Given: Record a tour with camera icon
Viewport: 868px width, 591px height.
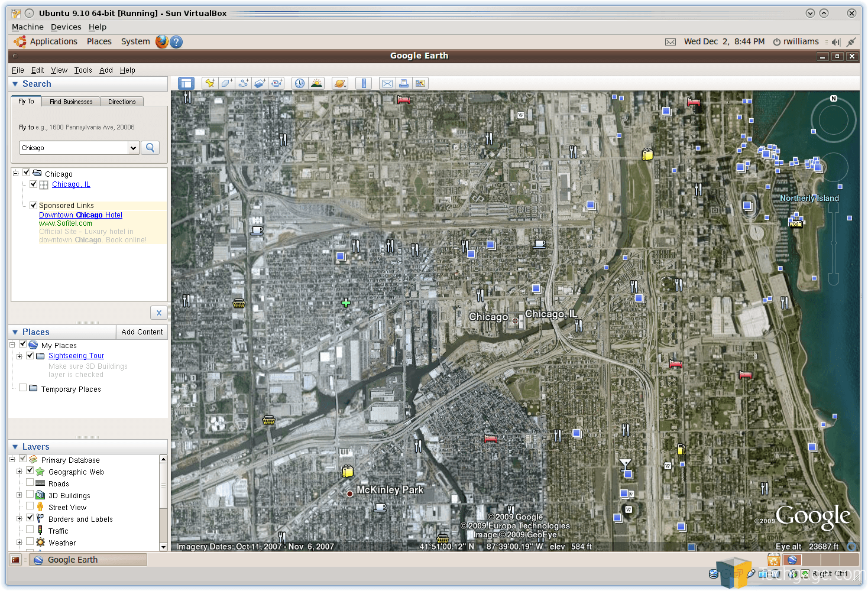Looking at the screenshot, I should (x=277, y=83).
